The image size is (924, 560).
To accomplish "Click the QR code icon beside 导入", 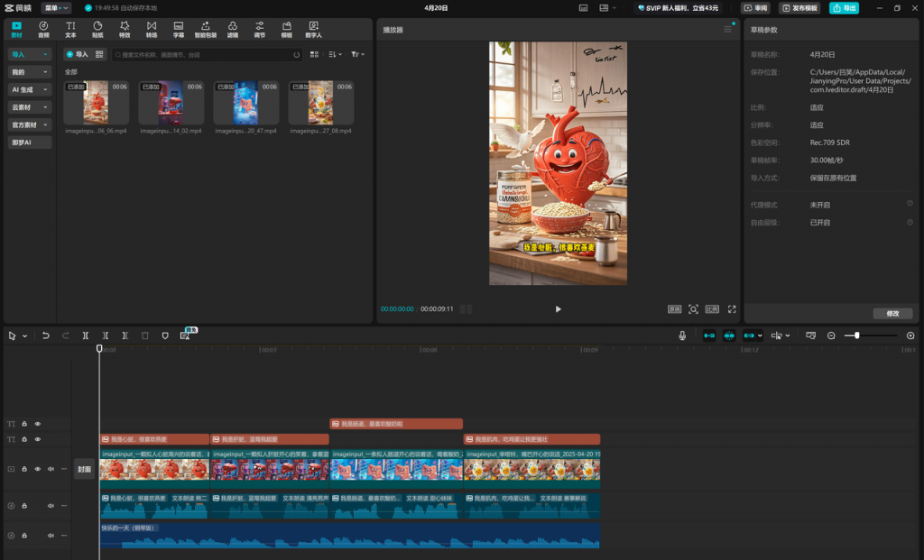I will coord(99,54).
